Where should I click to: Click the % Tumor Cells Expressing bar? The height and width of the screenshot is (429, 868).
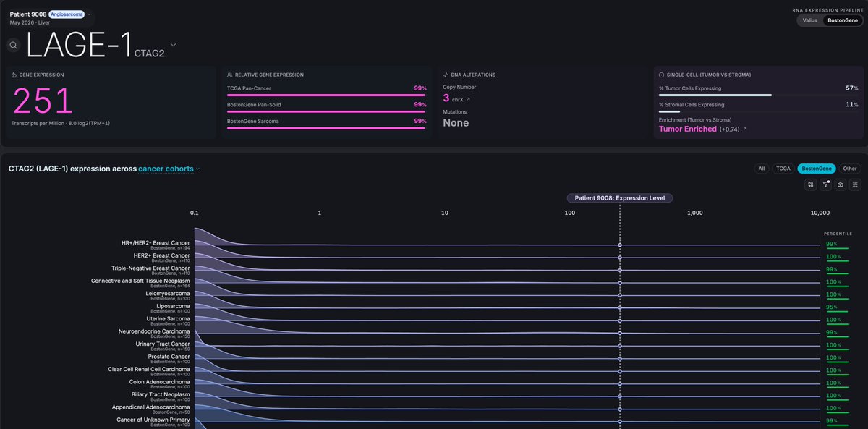point(759,95)
